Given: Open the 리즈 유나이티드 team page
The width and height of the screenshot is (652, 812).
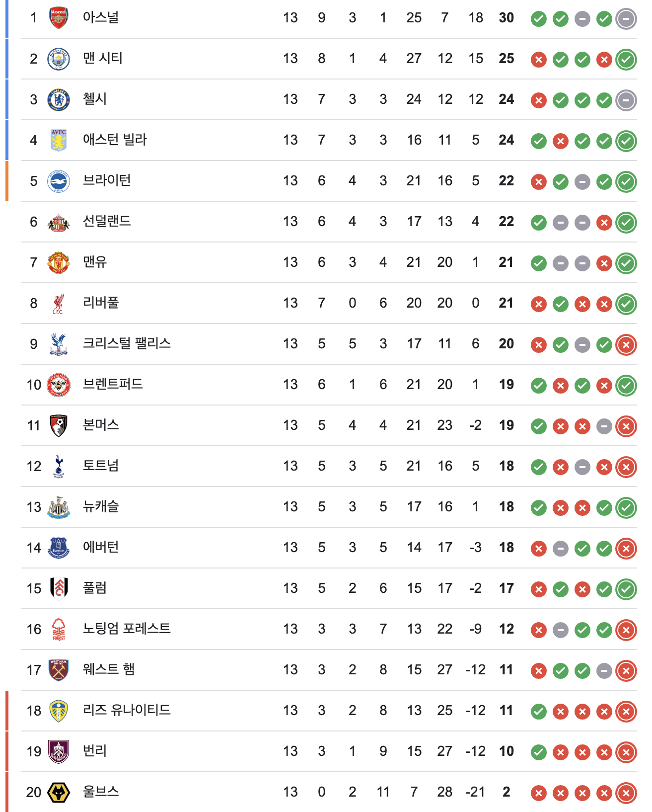Looking at the screenshot, I should coord(127,710).
